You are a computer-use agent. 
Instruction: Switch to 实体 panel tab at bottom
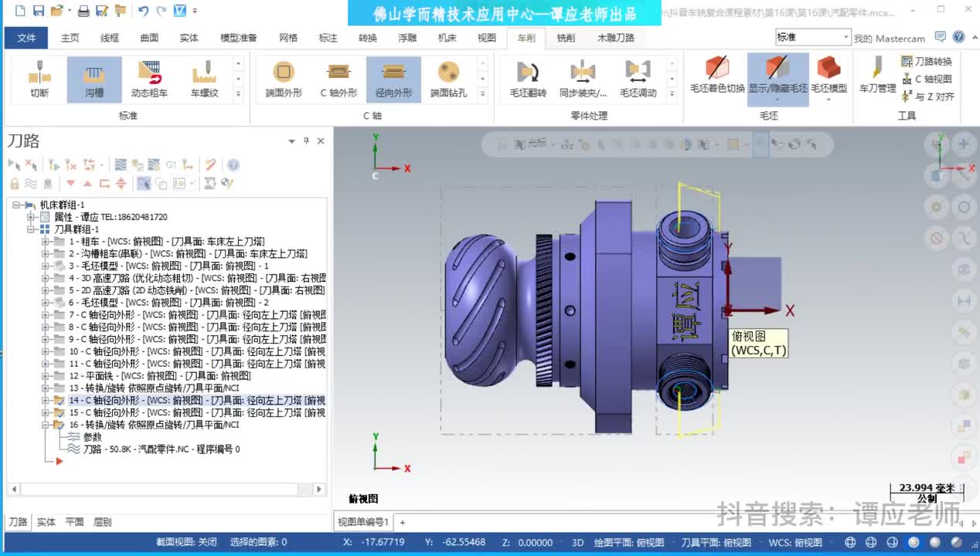(46, 522)
